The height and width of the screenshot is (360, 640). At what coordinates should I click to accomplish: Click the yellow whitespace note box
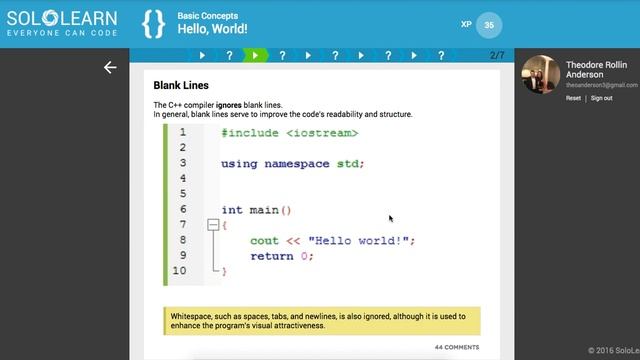point(322,321)
